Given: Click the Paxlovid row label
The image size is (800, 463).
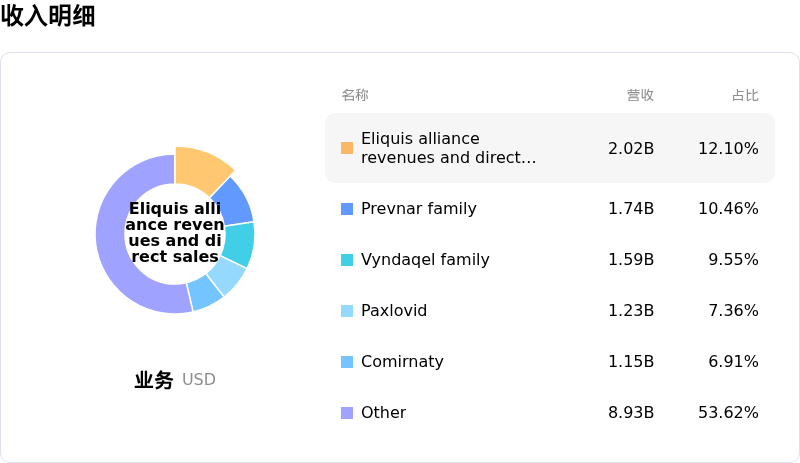Looking at the screenshot, I should click(394, 311).
